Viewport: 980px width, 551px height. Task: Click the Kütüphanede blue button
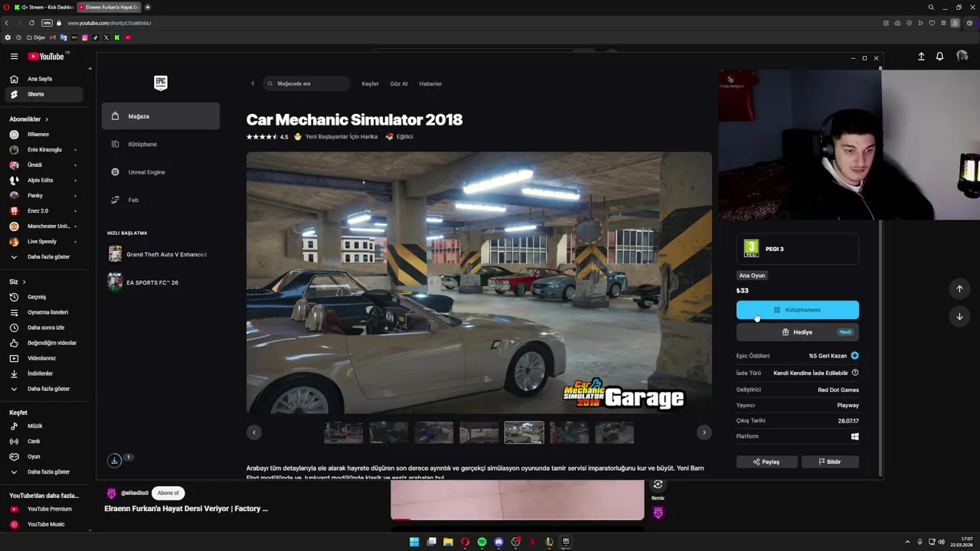798,310
